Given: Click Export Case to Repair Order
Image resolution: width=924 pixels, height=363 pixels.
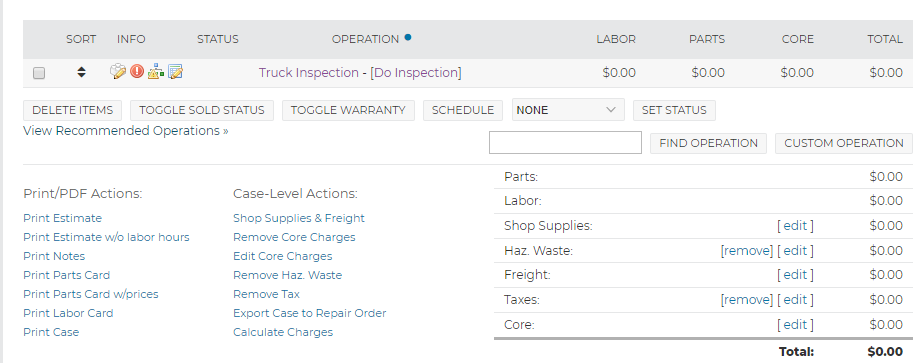Looking at the screenshot, I should (310, 313).
